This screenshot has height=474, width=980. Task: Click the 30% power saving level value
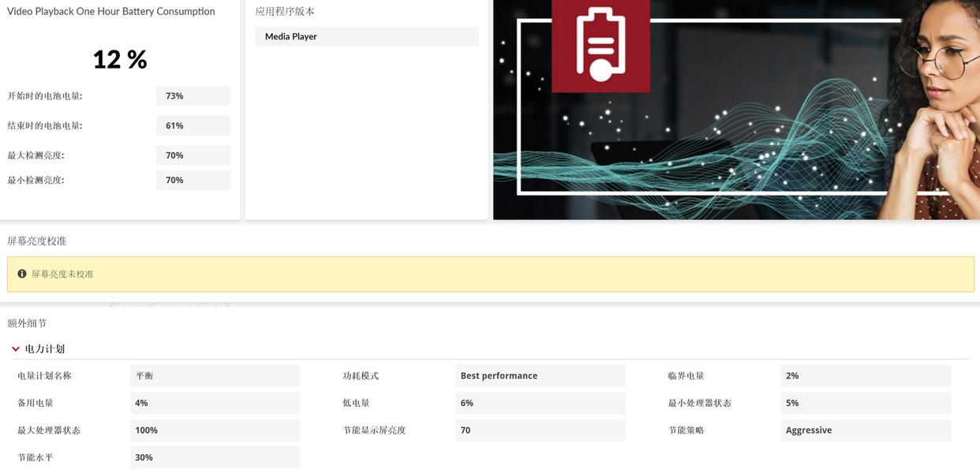[215, 457]
